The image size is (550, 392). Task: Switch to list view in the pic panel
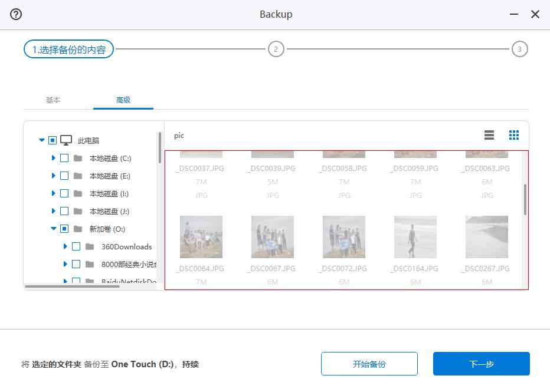click(488, 134)
